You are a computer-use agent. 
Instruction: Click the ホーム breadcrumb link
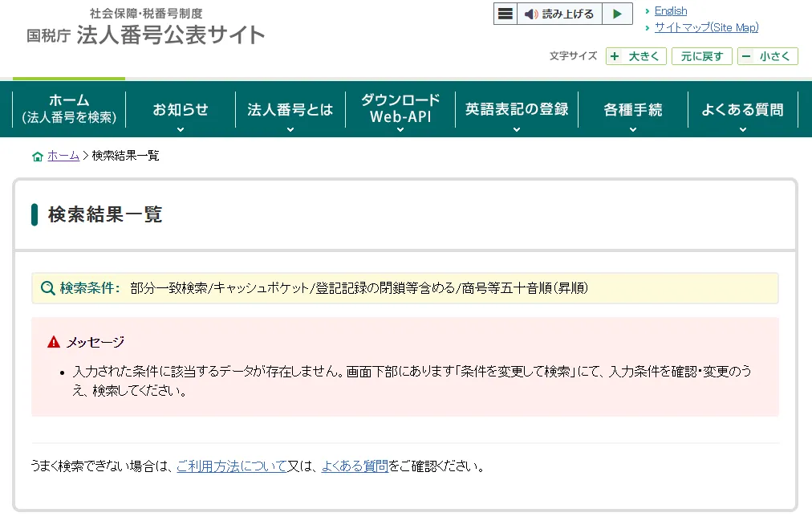(63, 156)
